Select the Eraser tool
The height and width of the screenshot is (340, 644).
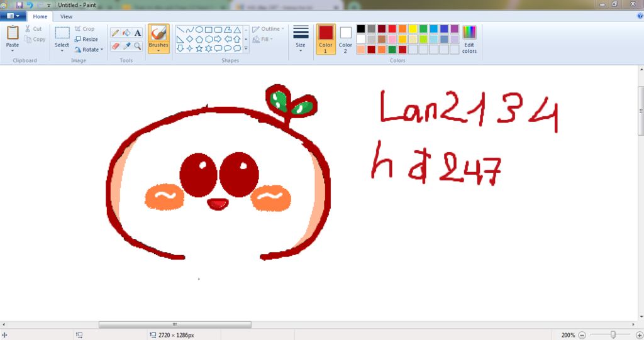pos(116,46)
